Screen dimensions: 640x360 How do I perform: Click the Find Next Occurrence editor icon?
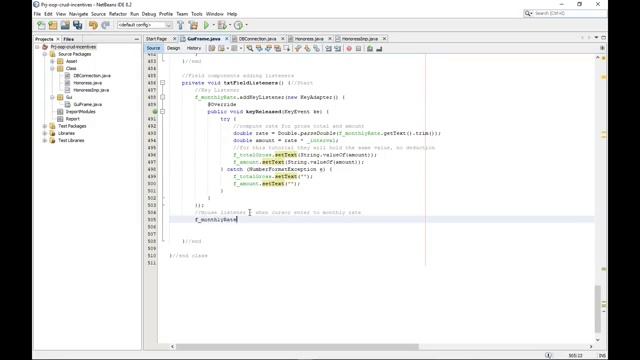[x=268, y=49]
